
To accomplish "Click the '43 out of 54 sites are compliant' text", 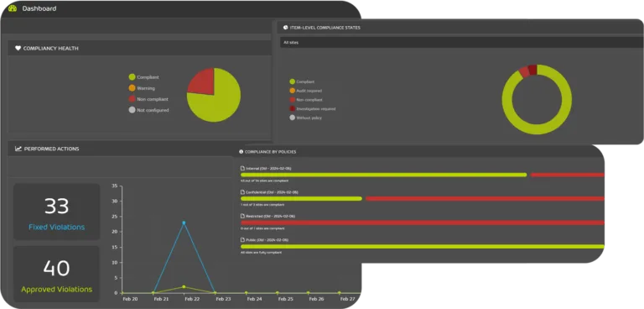I will point(264,181).
